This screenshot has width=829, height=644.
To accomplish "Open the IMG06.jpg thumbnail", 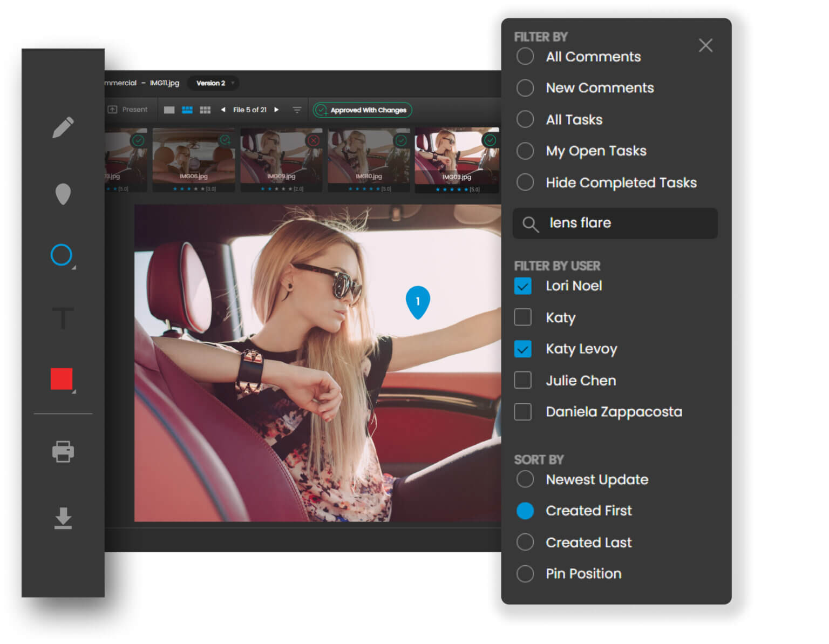I will (193, 159).
